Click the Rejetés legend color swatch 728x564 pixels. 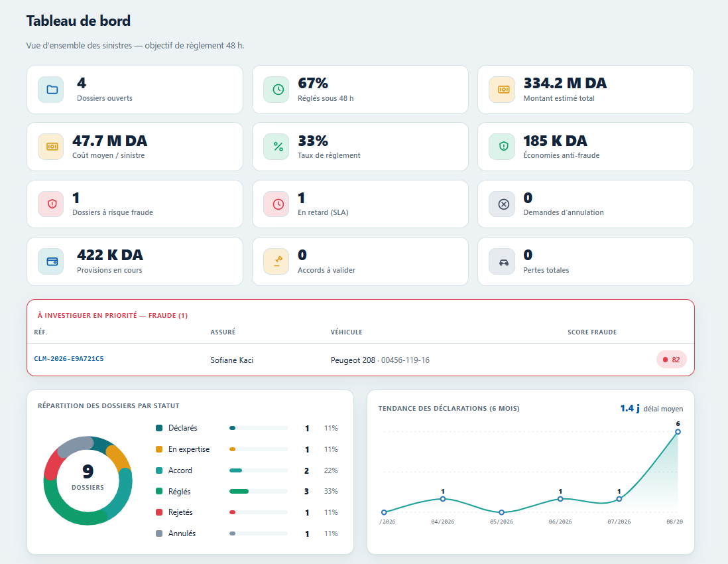tap(159, 512)
